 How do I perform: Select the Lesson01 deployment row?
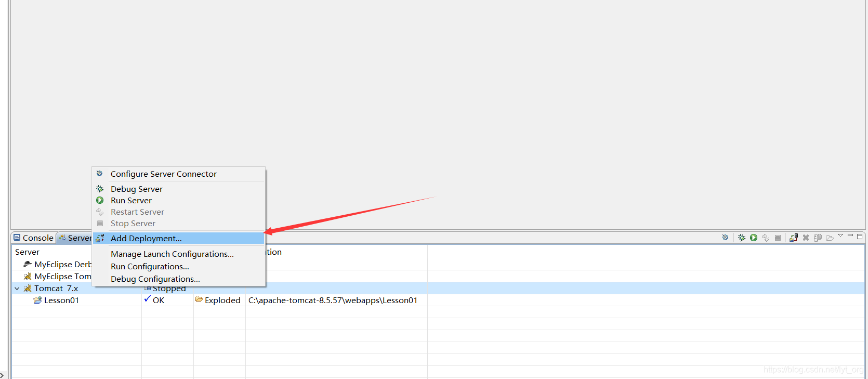[x=438, y=300]
